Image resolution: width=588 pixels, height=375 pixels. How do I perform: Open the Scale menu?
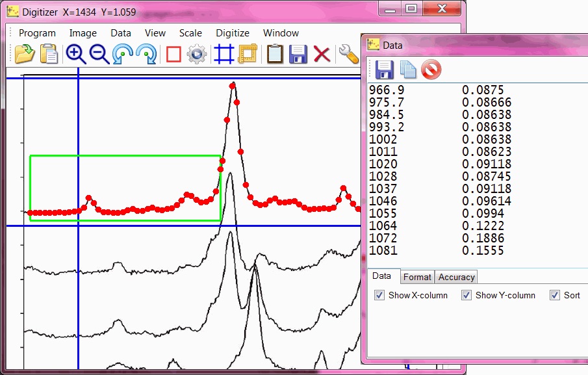[190, 32]
